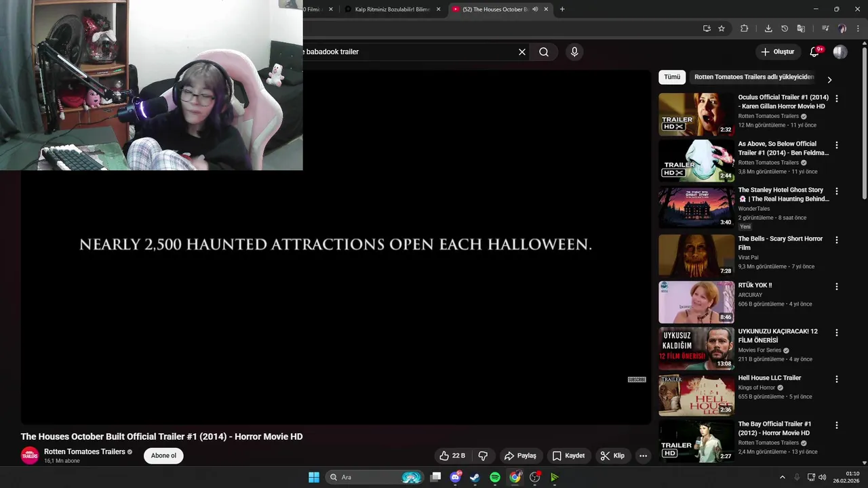Open the Chrome three-dot menu
Viewport: 868px width, 488px height.
(x=859, y=28)
